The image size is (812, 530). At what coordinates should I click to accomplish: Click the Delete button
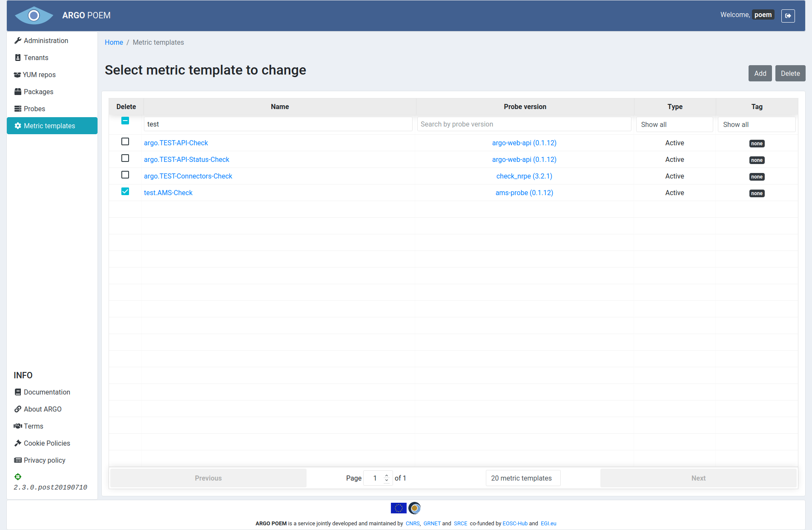(x=790, y=73)
